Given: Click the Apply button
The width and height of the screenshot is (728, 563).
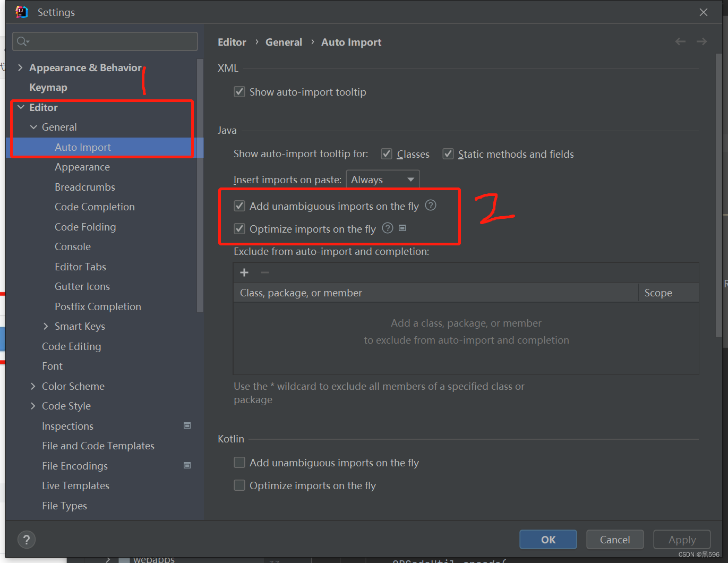Looking at the screenshot, I should coord(681,539).
